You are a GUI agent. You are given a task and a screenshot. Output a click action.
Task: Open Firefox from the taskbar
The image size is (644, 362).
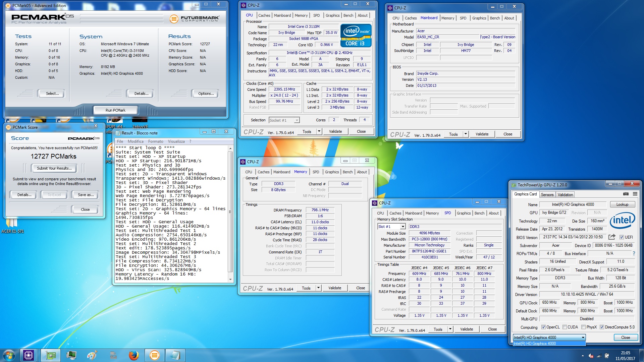coord(134,355)
